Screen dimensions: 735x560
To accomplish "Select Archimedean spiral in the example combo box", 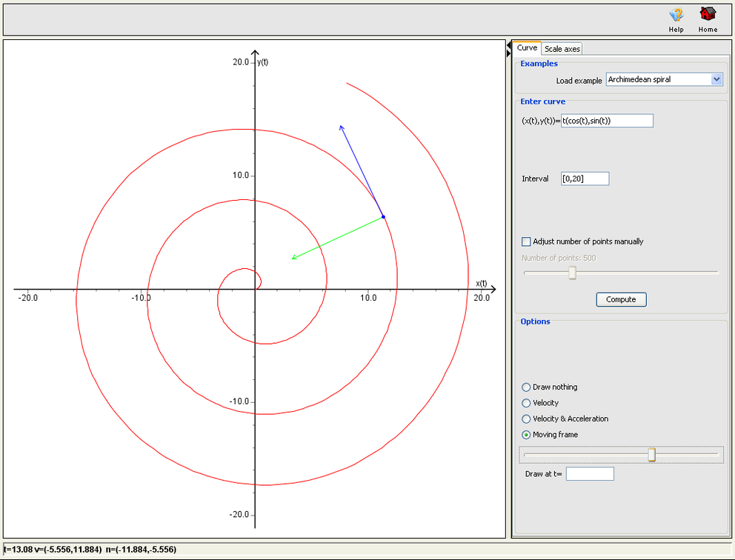I will coord(659,79).
